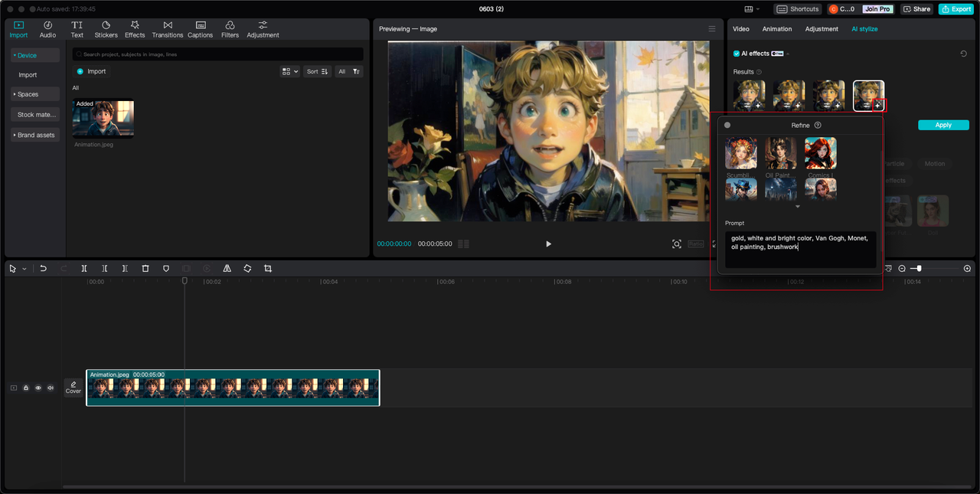Expand the Brand assets section

[x=35, y=135]
